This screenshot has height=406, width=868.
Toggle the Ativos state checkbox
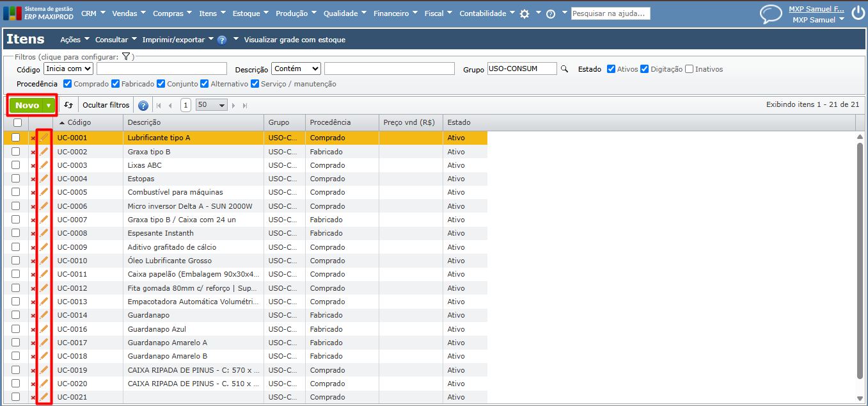tap(612, 69)
